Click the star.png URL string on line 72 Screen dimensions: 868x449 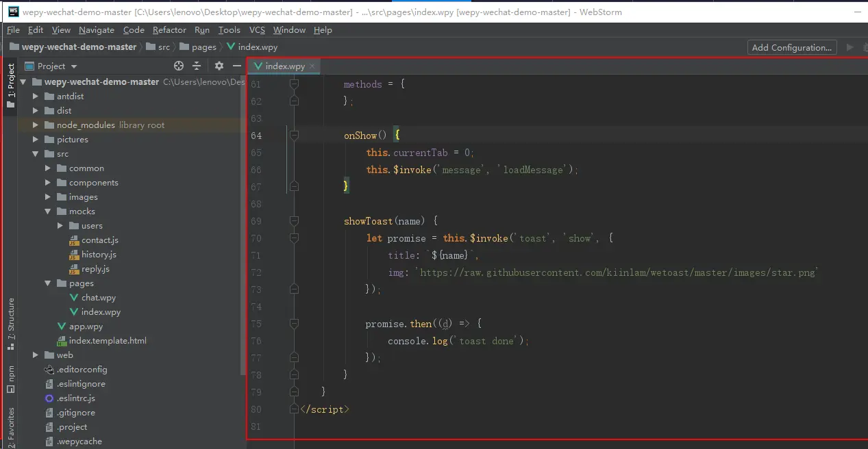point(618,272)
